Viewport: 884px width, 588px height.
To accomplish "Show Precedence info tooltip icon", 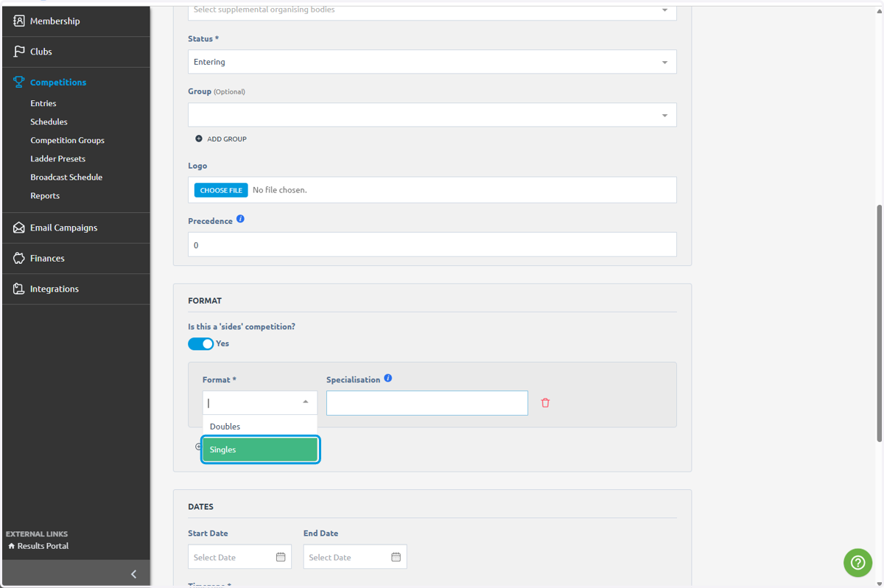I will 240,219.
